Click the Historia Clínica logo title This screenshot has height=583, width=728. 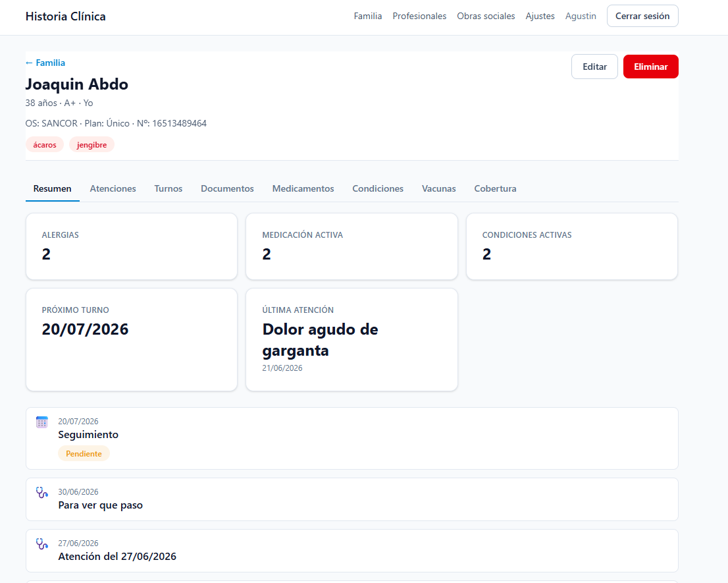click(x=65, y=16)
